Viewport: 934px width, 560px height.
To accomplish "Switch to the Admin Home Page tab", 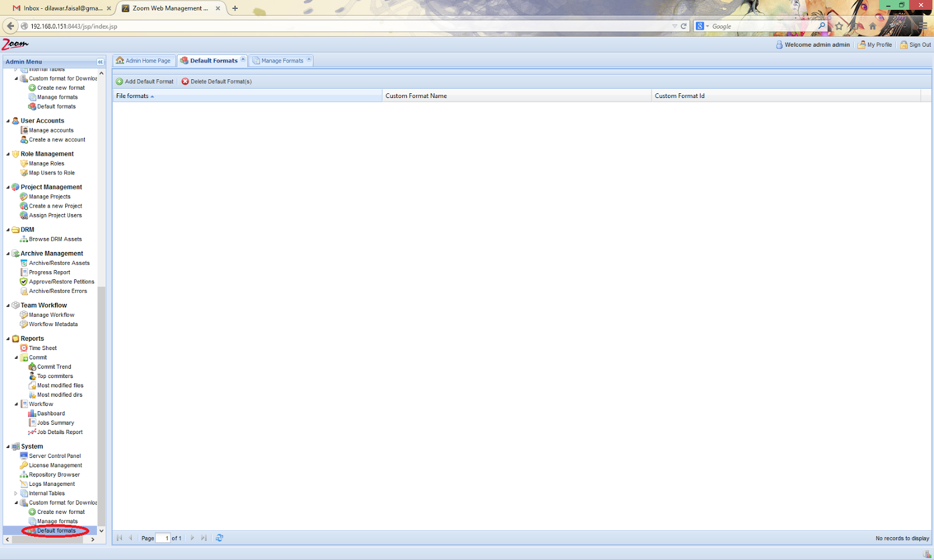I will pos(144,61).
